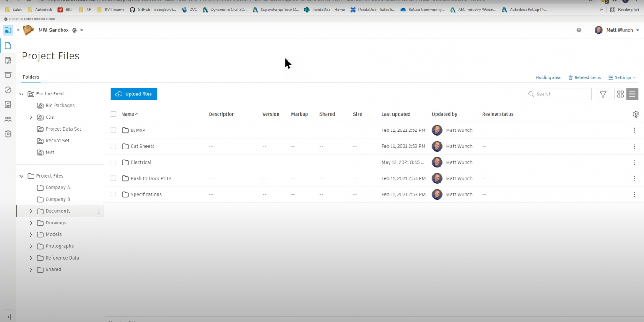Switch to tile view layout
The image size is (644, 322).
[x=620, y=94]
